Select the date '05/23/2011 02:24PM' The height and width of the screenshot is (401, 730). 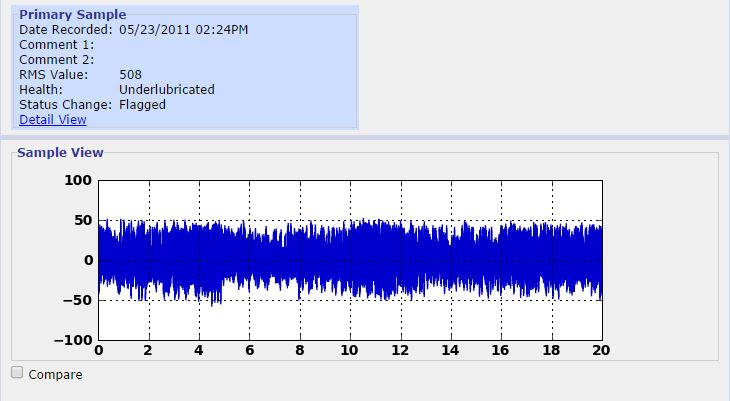coord(183,30)
